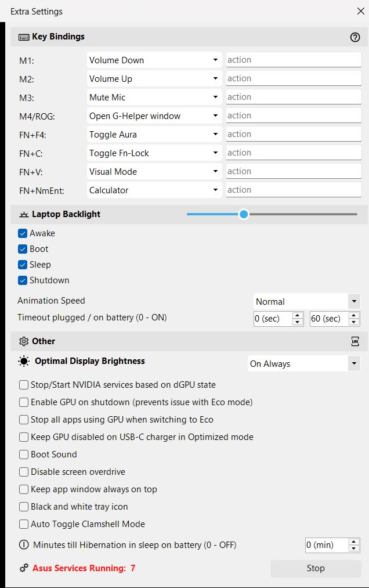Click the gear icon beside Other

pos(24,341)
